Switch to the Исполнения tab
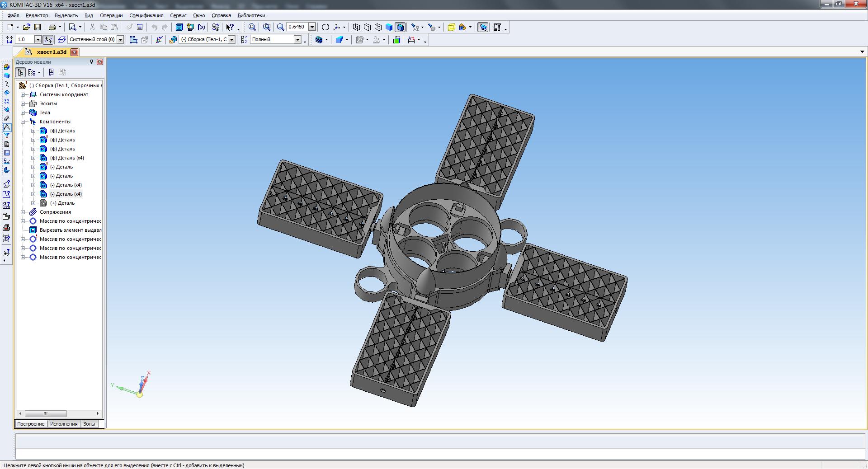Image resolution: width=868 pixels, height=469 pixels. coord(64,424)
